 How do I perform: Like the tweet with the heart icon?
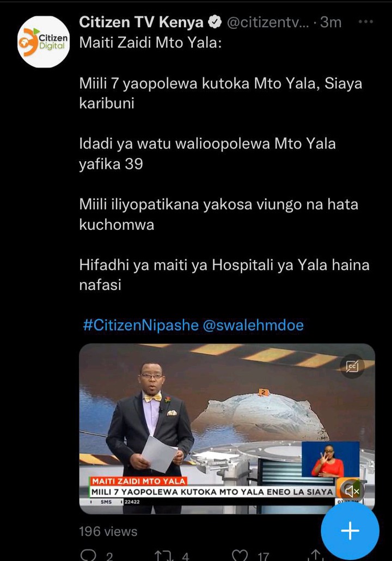tap(240, 555)
